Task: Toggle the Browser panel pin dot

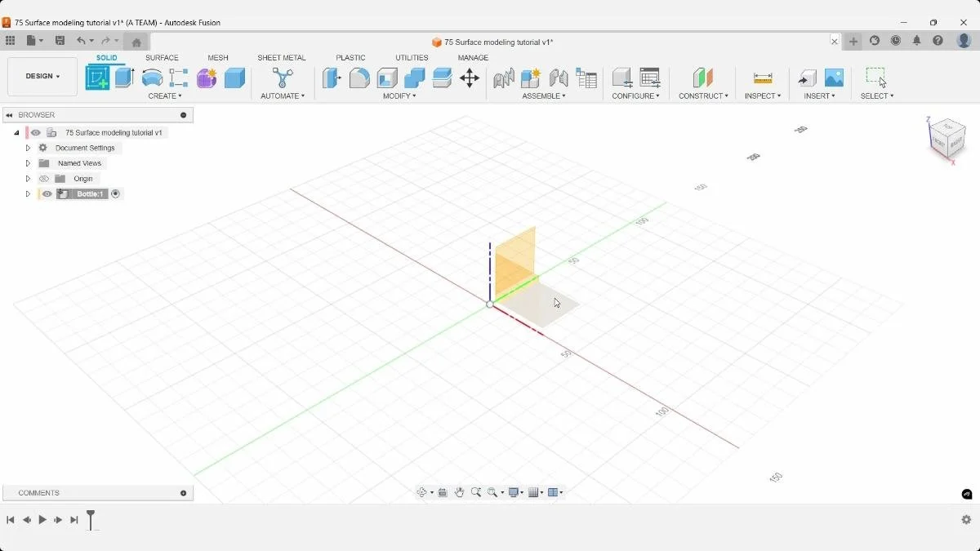Action: pyautogui.click(x=183, y=115)
